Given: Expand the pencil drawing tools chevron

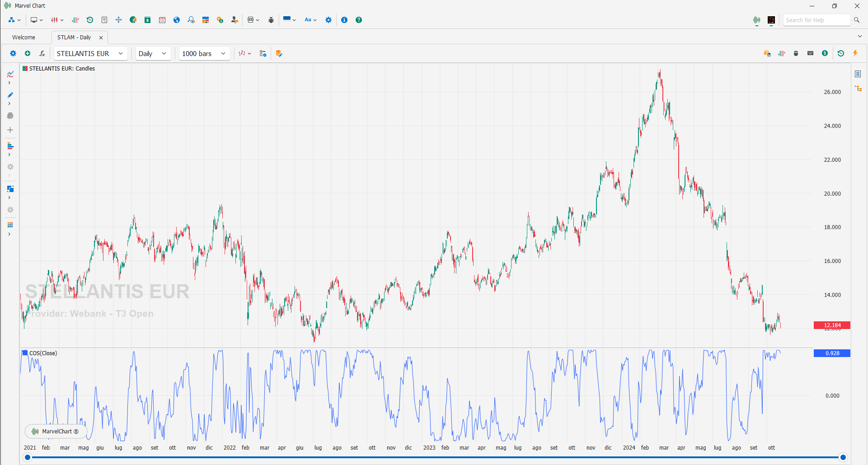Looking at the screenshot, I should coord(9,103).
